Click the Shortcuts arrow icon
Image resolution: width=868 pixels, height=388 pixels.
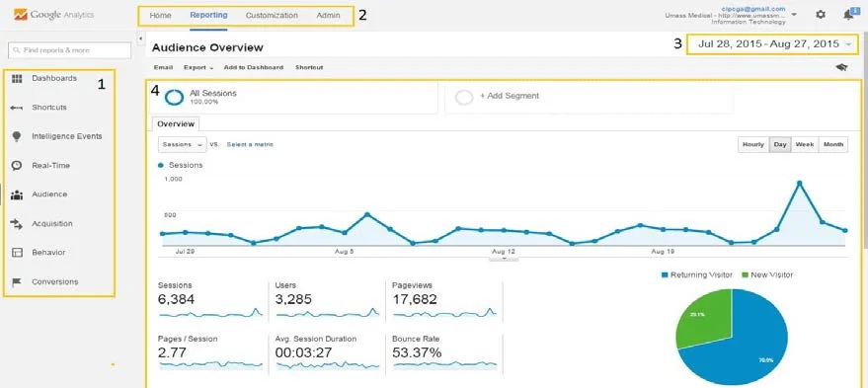[x=17, y=108]
